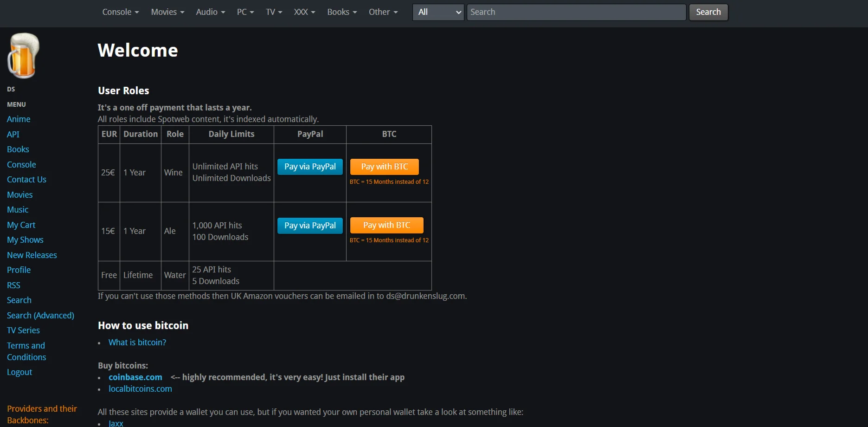Go to My Cart in sidebar
Viewport: 868px width, 427px height.
[x=21, y=225]
